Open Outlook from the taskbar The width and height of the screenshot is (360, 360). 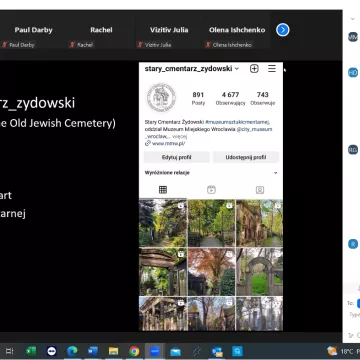point(217,351)
